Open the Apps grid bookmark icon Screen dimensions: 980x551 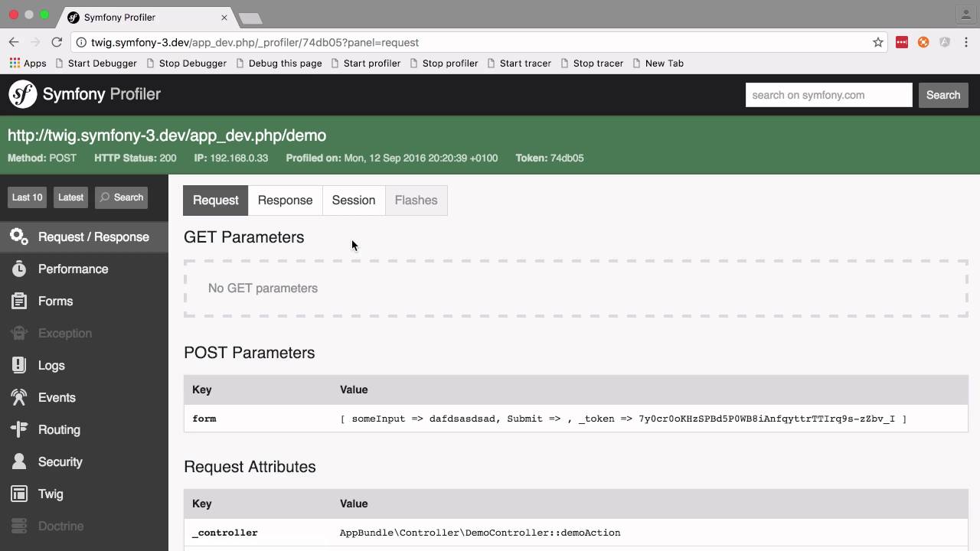click(15, 63)
